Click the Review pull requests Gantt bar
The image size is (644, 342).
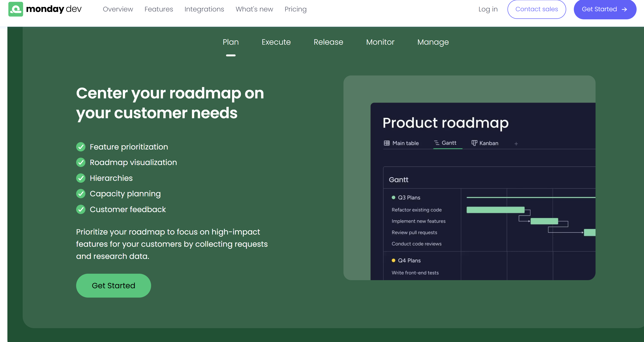(x=590, y=232)
